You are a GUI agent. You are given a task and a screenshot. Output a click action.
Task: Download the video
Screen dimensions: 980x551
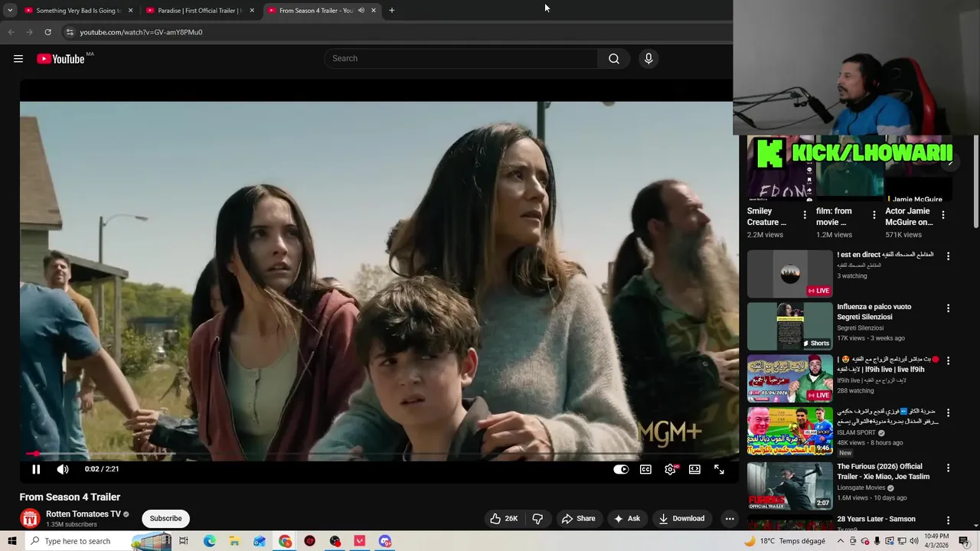[x=681, y=518]
